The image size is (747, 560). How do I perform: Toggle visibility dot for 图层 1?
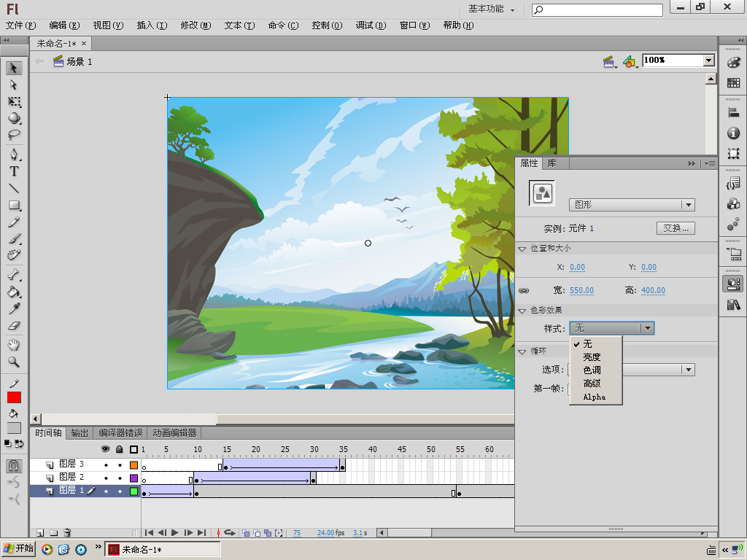pyautogui.click(x=106, y=491)
